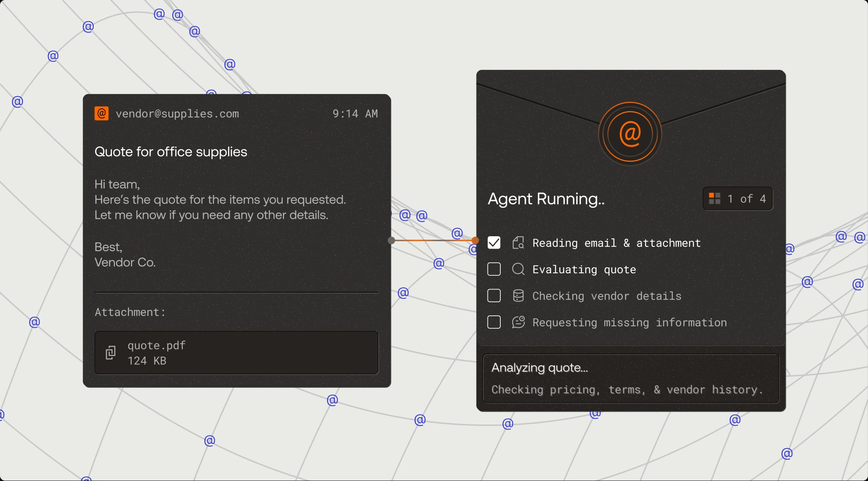Image resolution: width=868 pixels, height=481 pixels.
Task: Click the magnifier icon beside Evaluating quote
Action: [x=518, y=269]
